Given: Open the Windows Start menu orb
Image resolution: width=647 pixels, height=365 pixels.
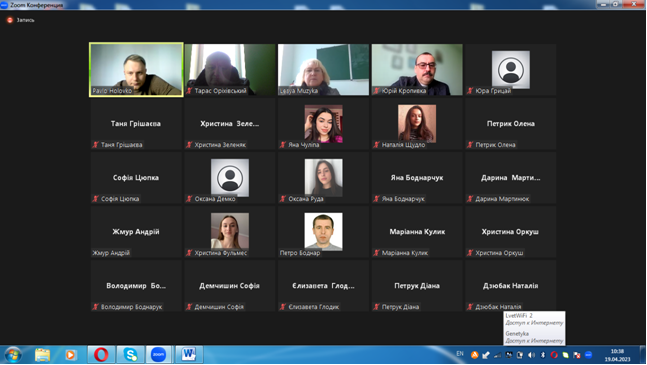Looking at the screenshot, I should (x=13, y=355).
